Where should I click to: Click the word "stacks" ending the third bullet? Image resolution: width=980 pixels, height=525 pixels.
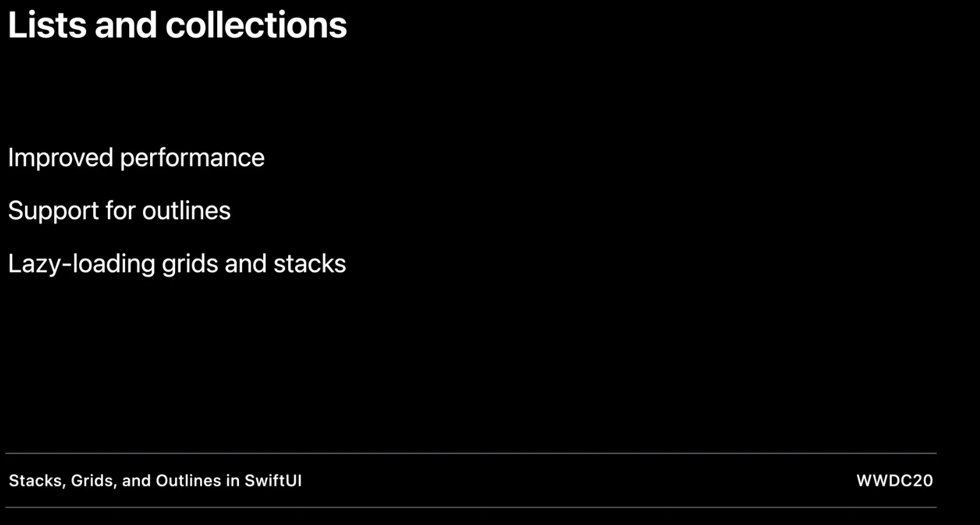(x=310, y=264)
